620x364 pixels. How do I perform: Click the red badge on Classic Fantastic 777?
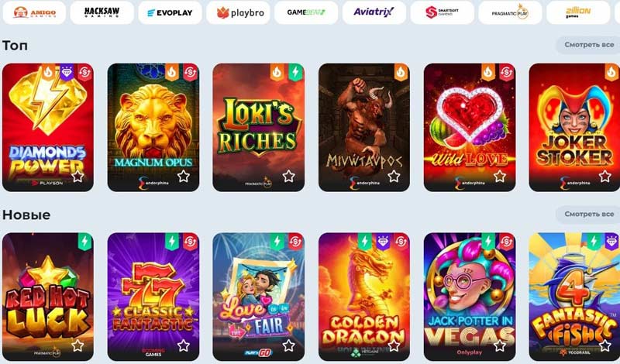point(190,242)
